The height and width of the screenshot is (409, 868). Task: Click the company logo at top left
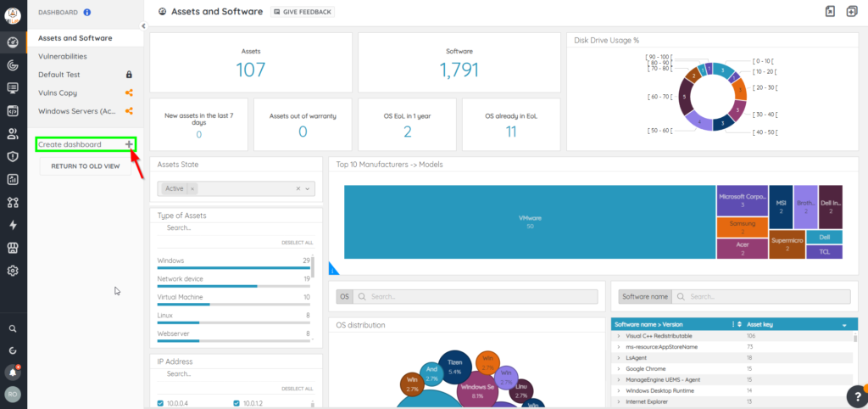point(14,17)
